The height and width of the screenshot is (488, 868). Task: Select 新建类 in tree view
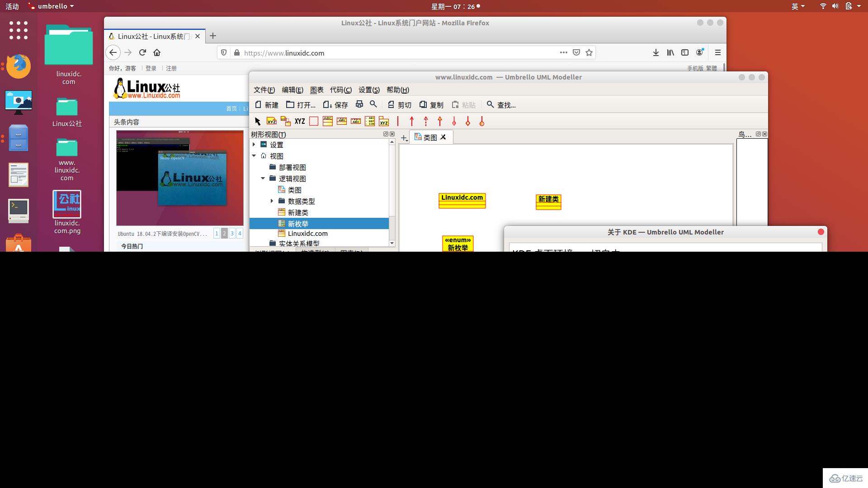[298, 212]
